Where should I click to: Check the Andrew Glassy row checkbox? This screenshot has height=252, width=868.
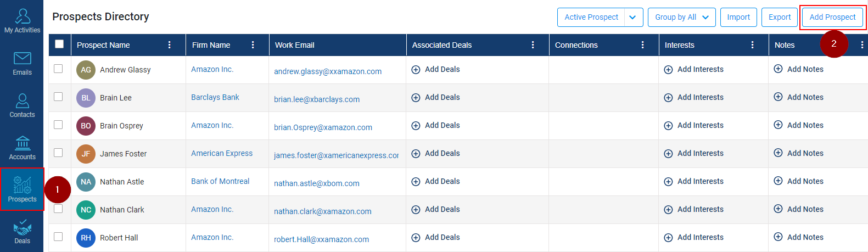pyautogui.click(x=58, y=69)
